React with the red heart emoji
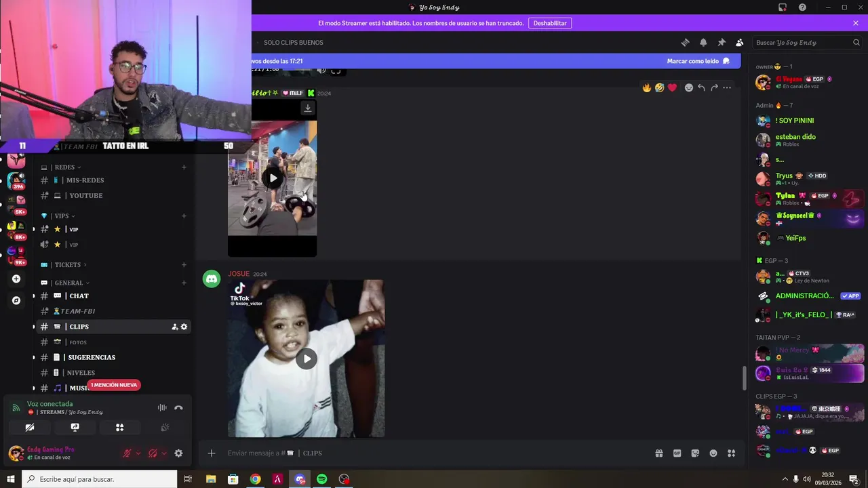Image resolution: width=868 pixels, height=488 pixels. pos(672,87)
